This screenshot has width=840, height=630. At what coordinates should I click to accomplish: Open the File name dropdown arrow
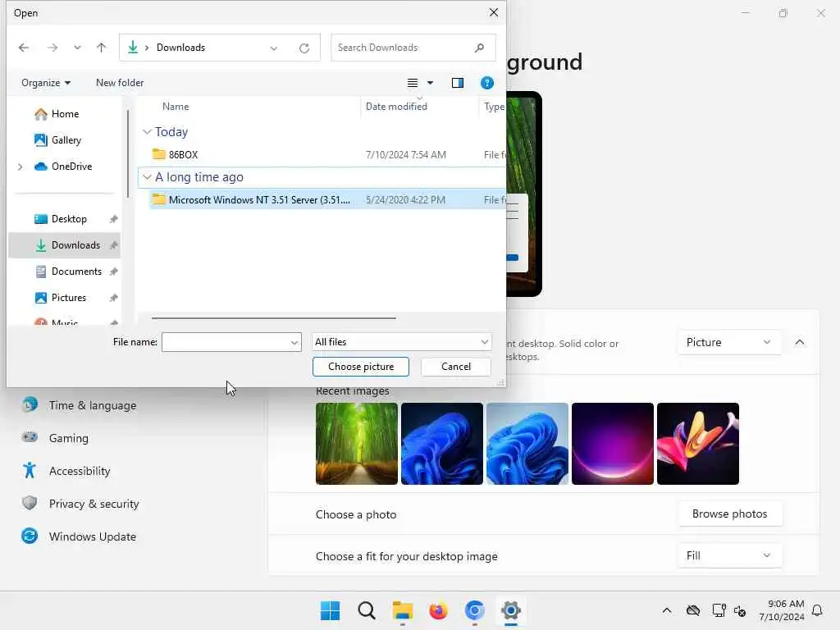tap(294, 342)
